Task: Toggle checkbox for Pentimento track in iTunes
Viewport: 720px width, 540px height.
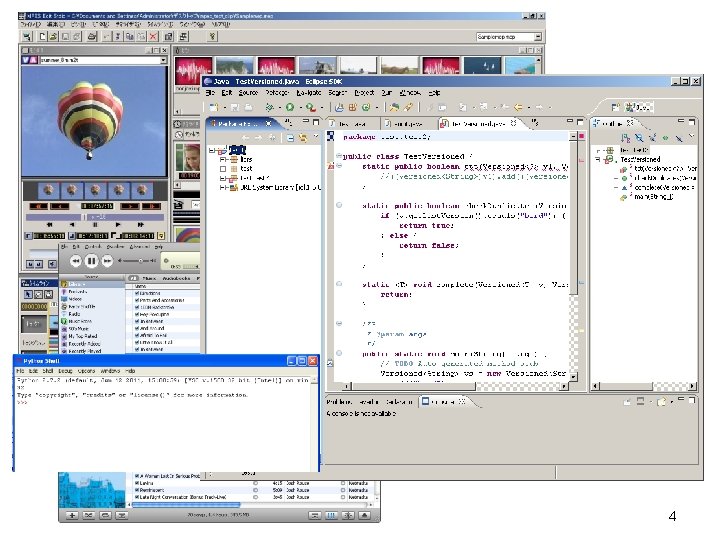Action: point(136,490)
